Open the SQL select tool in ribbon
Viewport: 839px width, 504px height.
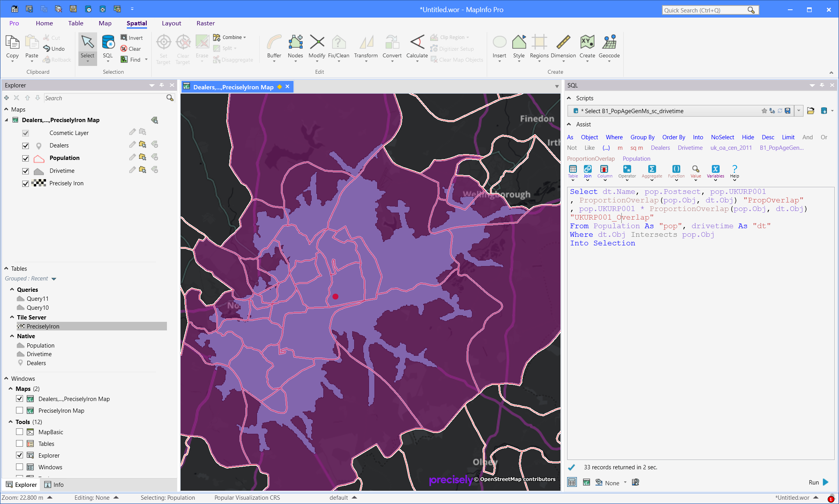pyautogui.click(x=108, y=43)
